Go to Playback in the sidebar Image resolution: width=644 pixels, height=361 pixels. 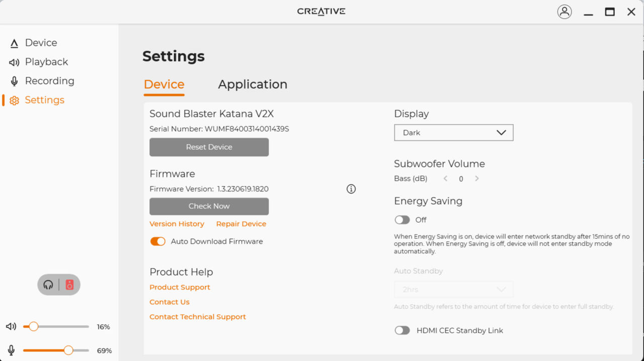46,62
